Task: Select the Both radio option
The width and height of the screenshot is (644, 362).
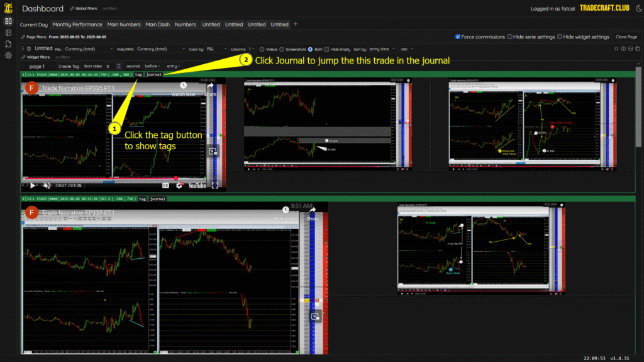Action: [310, 49]
